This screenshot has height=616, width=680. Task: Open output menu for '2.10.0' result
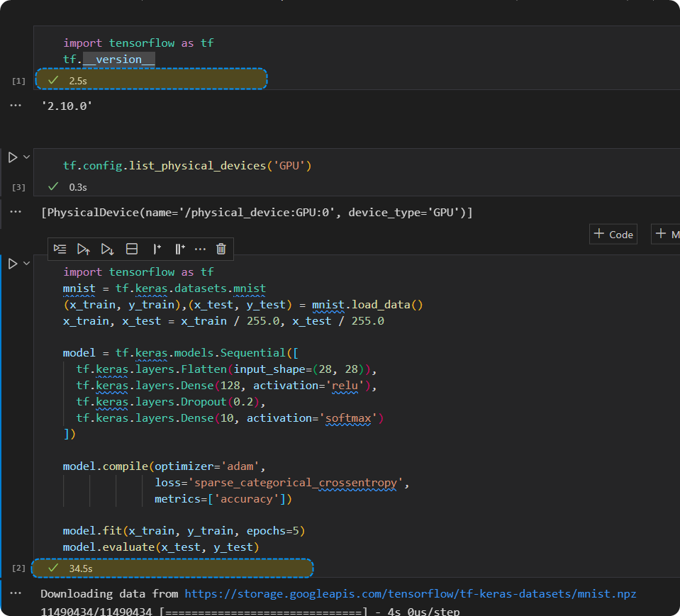(x=16, y=105)
